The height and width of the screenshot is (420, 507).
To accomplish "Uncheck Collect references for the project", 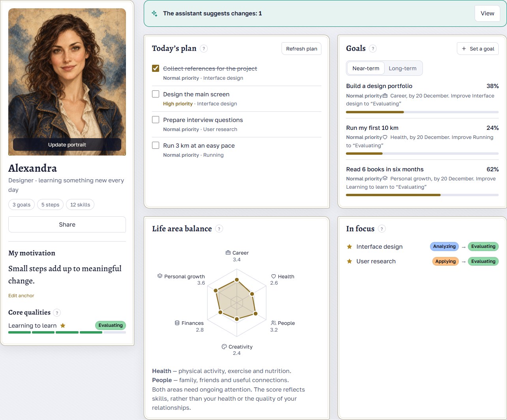I will (x=156, y=68).
